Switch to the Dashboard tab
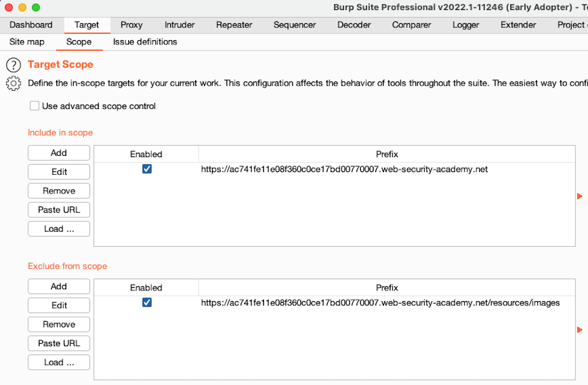Image resolution: width=588 pixels, height=385 pixels. [31, 25]
